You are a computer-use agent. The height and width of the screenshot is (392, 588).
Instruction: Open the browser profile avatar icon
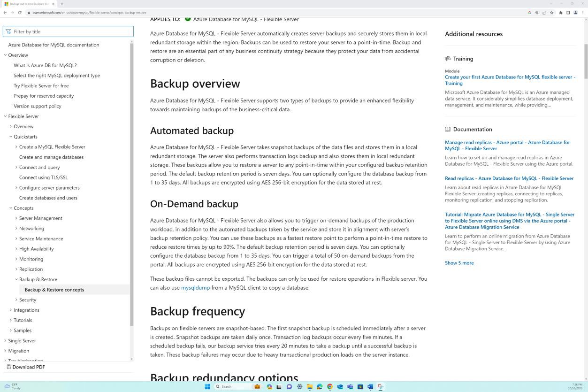pos(575,13)
